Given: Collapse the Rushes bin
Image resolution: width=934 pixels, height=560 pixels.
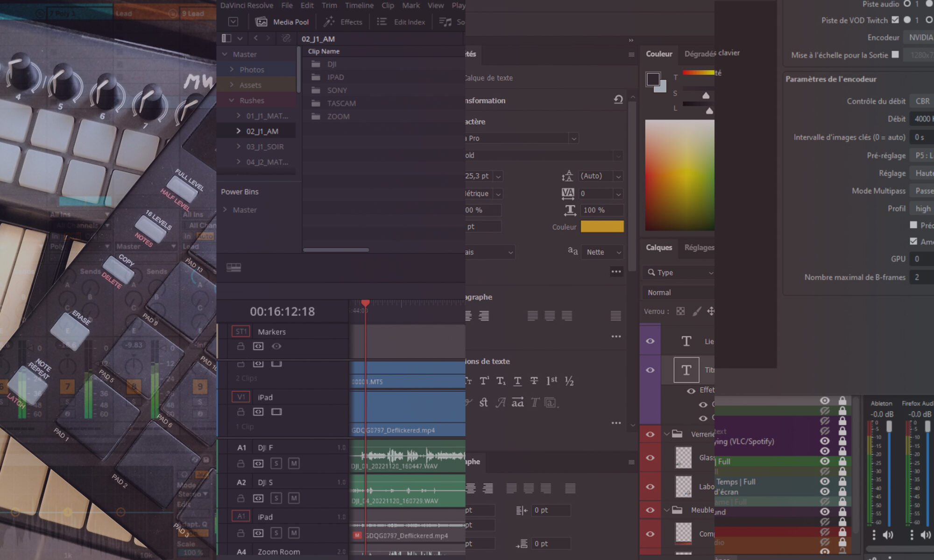Looking at the screenshot, I should pyautogui.click(x=232, y=100).
